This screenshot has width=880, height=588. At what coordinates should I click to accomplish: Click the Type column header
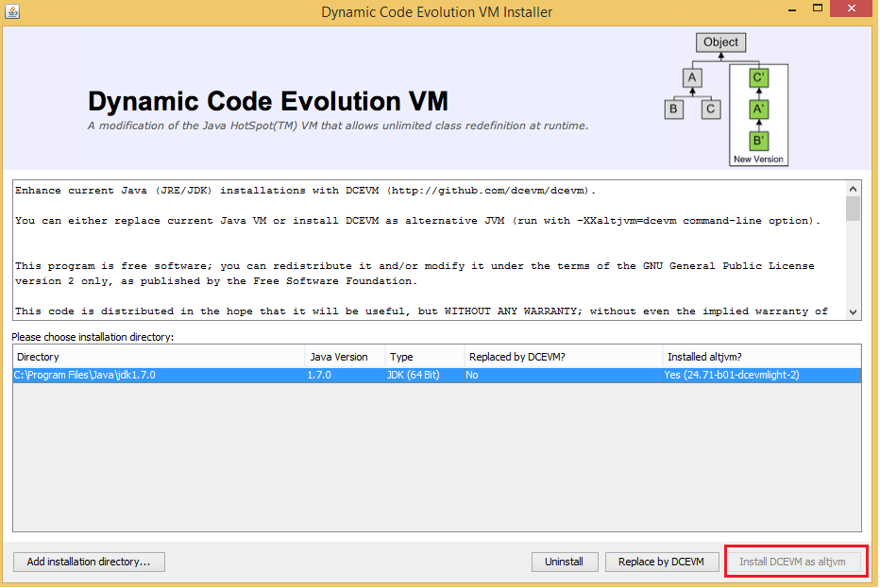[x=422, y=356]
